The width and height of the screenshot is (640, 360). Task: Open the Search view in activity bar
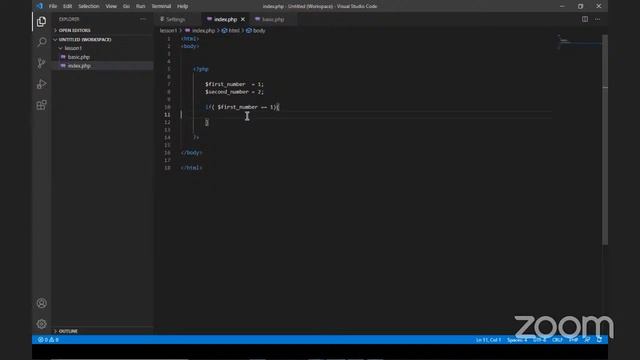coord(41,42)
